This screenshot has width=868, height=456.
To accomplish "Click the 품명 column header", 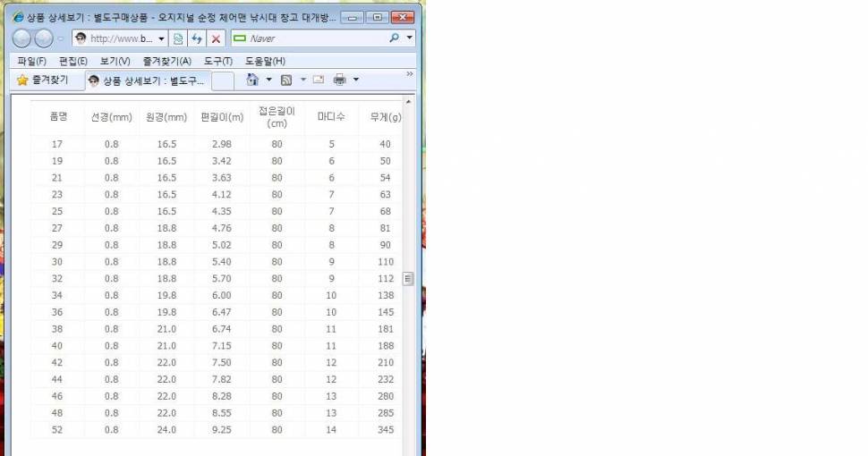I will click(58, 116).
